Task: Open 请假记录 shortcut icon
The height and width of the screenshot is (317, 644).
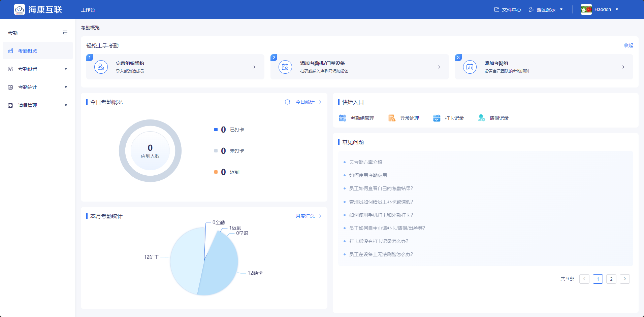Action: pos(481,118)
